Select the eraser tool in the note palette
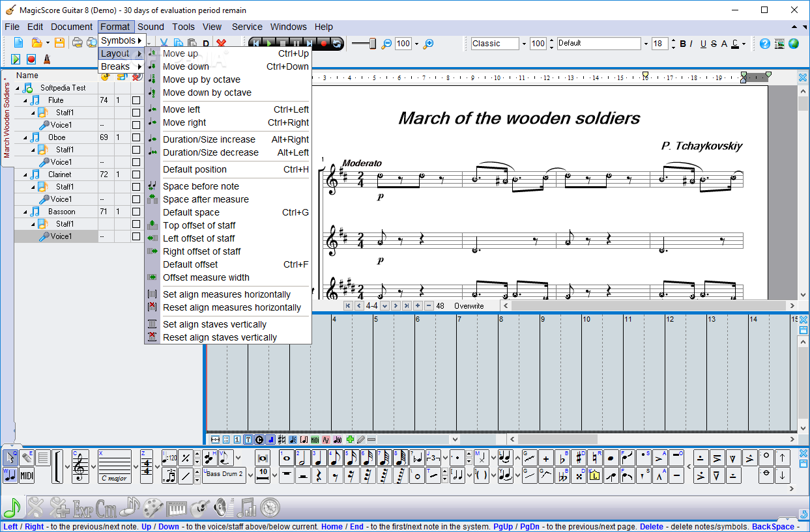The image size is (810, 532). point(27,458)
